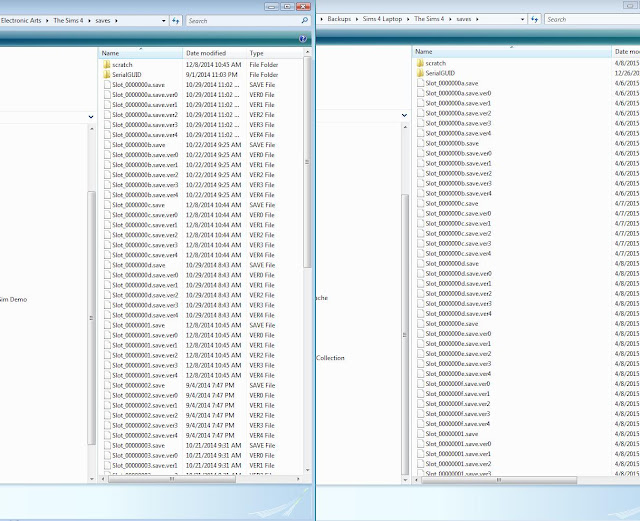
Task: Maximize the left Explorer window
Action: pyautogui.click(x=287, y=6)
